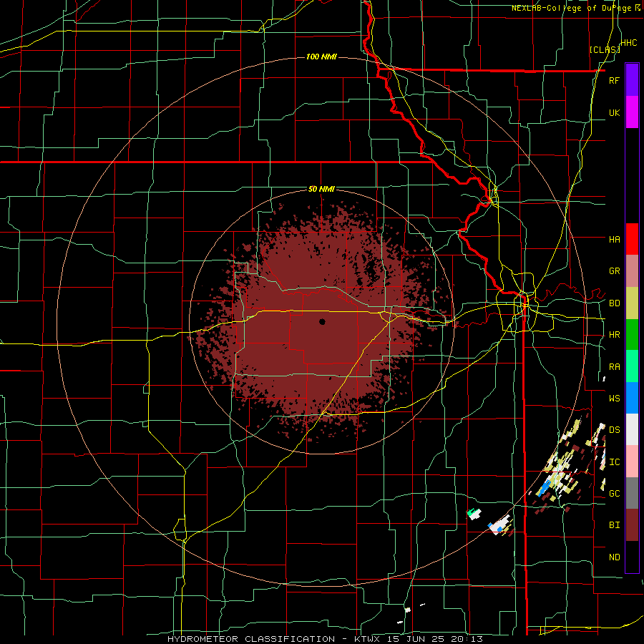Click the 'RF' legend label
The height and width of the screenshot is (644, 644).
pos(614,80)
